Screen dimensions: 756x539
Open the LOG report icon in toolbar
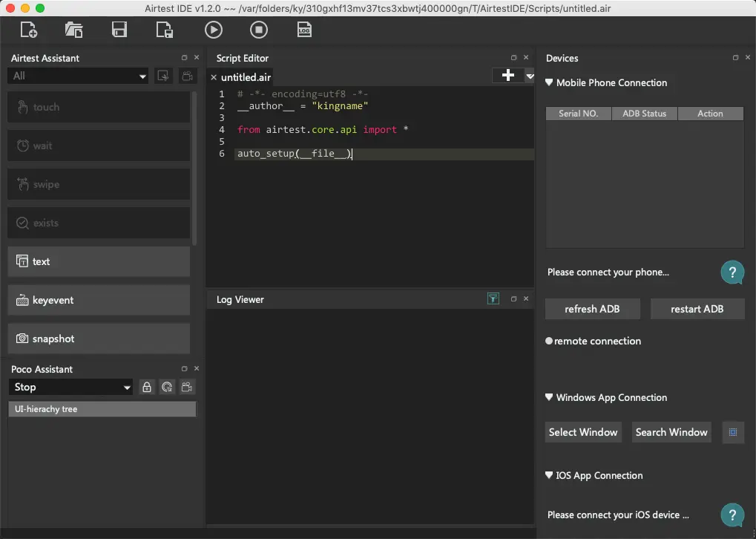(304, 30)
